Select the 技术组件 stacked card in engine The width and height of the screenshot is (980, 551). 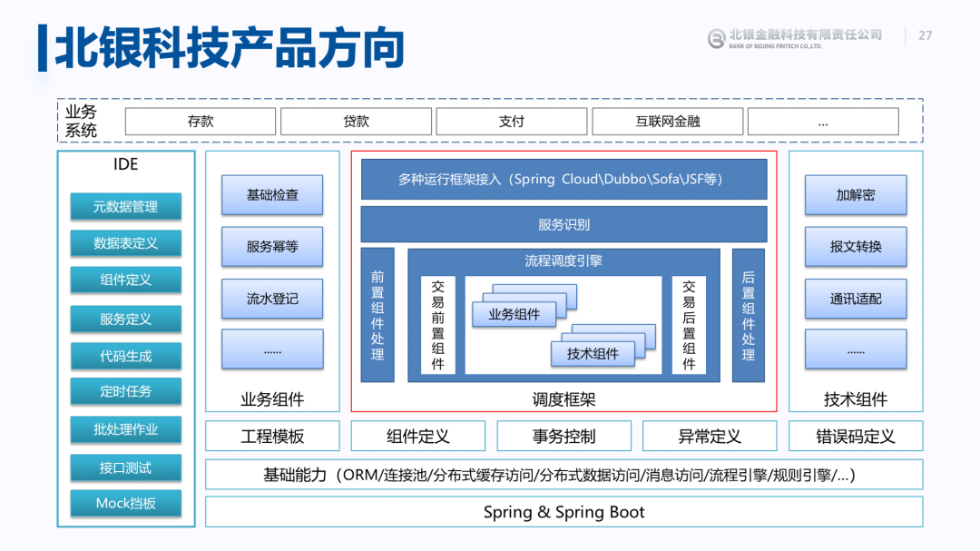593,354
